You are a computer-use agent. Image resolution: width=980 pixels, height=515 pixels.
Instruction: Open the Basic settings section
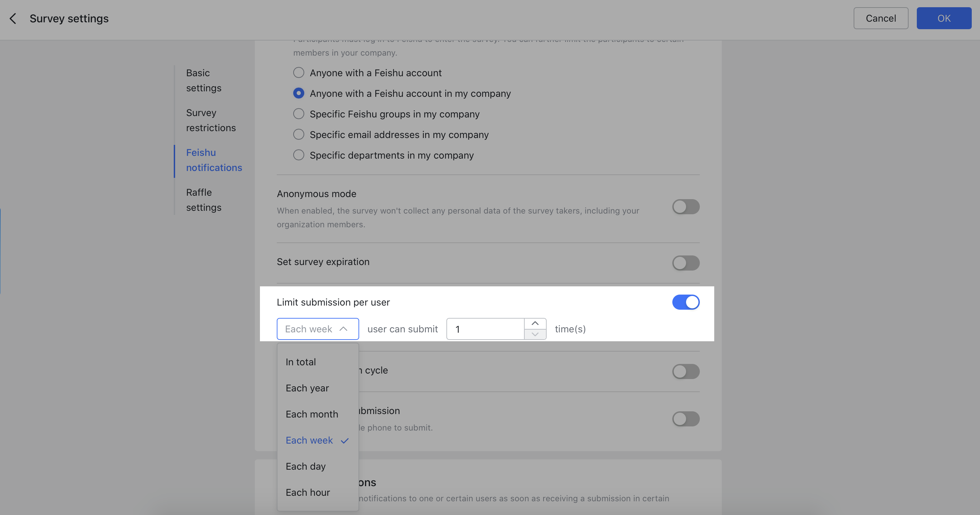[204, 80]
